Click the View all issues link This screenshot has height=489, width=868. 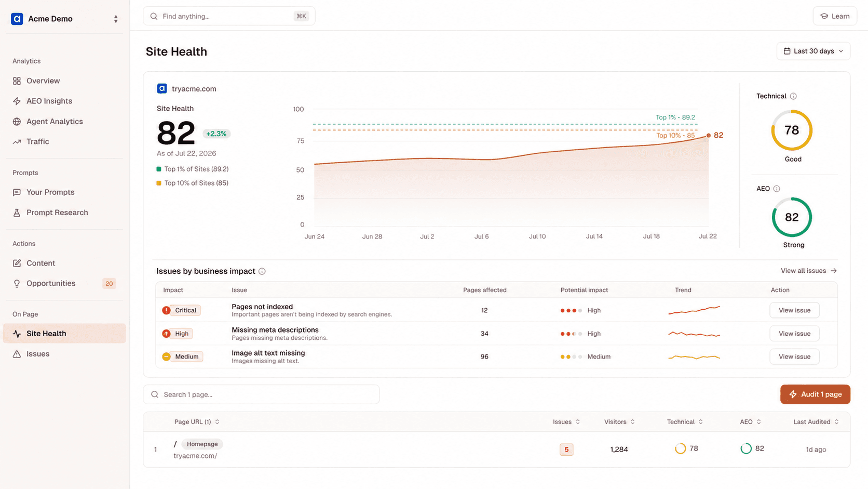[809, 271]
